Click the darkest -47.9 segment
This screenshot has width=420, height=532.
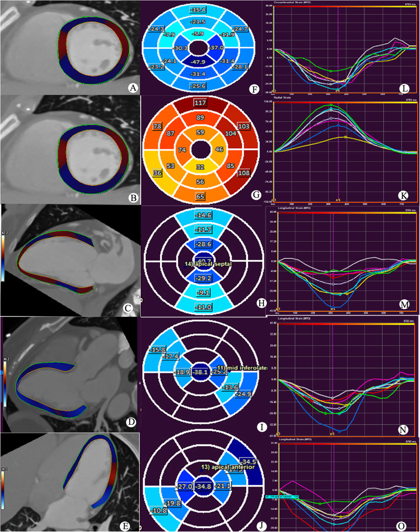[198, 62]
